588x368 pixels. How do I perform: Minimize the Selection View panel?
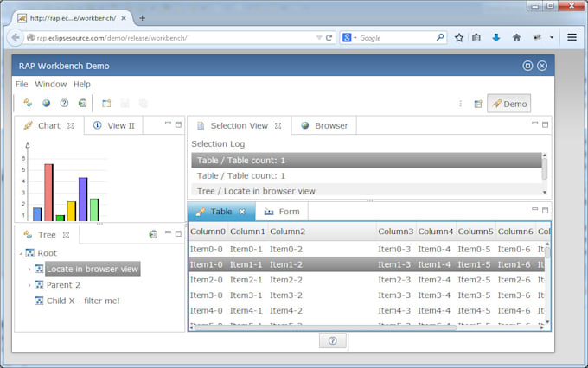click(x=534, y=123)
